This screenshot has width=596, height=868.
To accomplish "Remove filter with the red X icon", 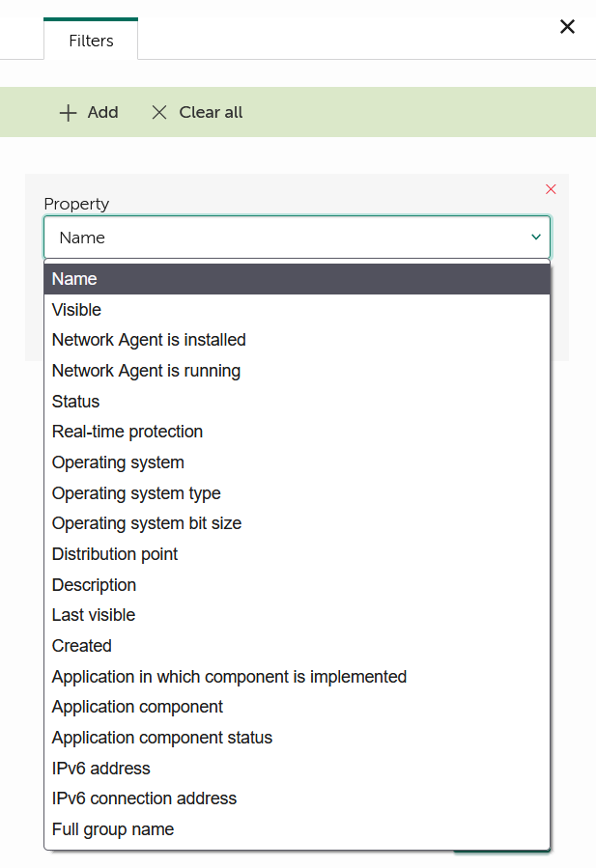I will point(551,189).
